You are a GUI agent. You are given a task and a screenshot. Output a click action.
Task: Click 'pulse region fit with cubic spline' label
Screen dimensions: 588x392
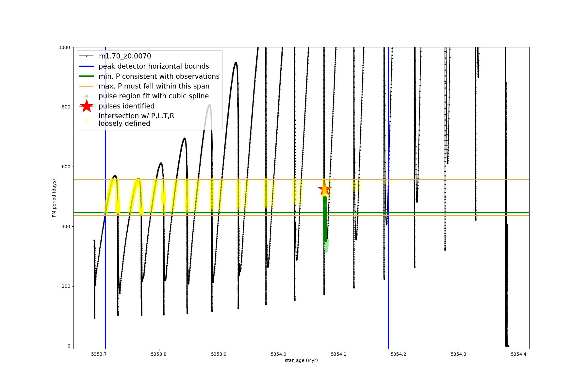click(x=154, y=96)
